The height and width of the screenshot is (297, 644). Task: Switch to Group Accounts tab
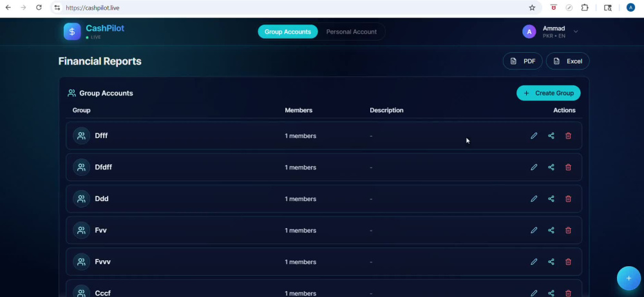(287, 32)
